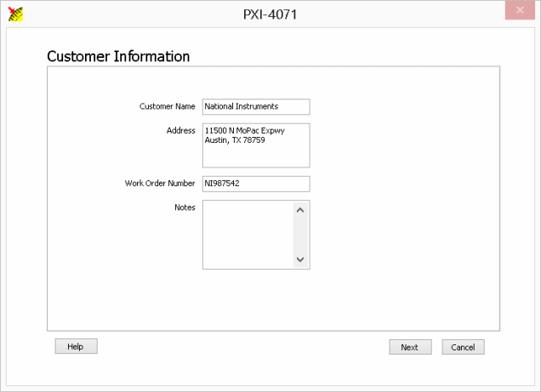Click inside the empty Notes text area

247,235
